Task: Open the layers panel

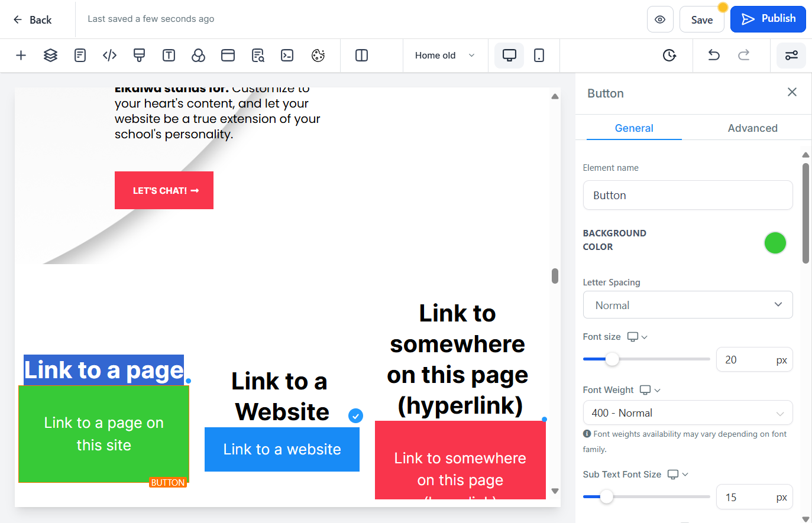Action: 50,56
